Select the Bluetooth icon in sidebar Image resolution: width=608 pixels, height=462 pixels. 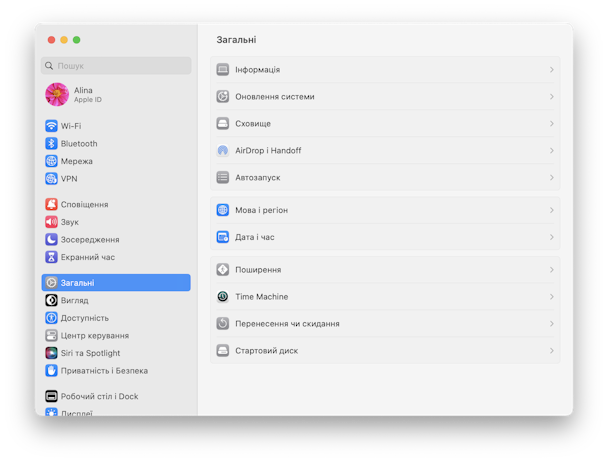pyautogui.click(x=51, y=144)
